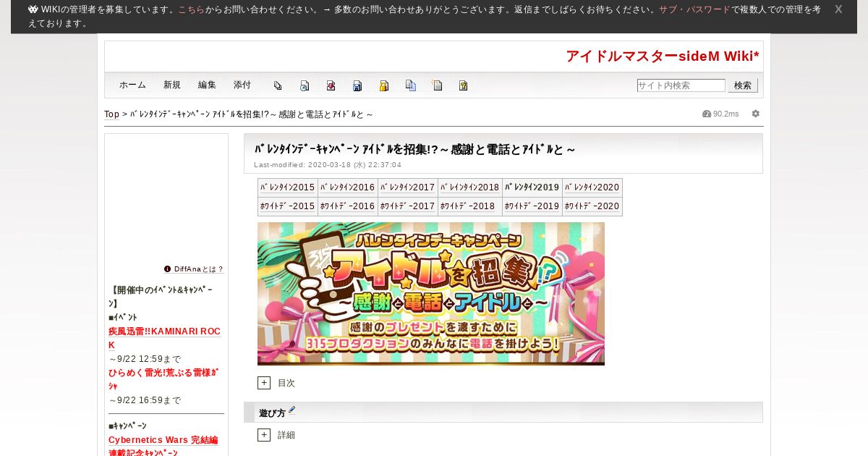Click the new page icon with star
868x456 pixels.
click(x=437, y=85)
